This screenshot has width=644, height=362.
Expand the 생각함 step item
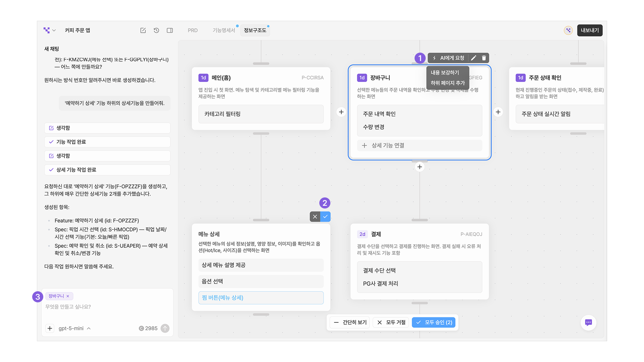pos(107,128)
